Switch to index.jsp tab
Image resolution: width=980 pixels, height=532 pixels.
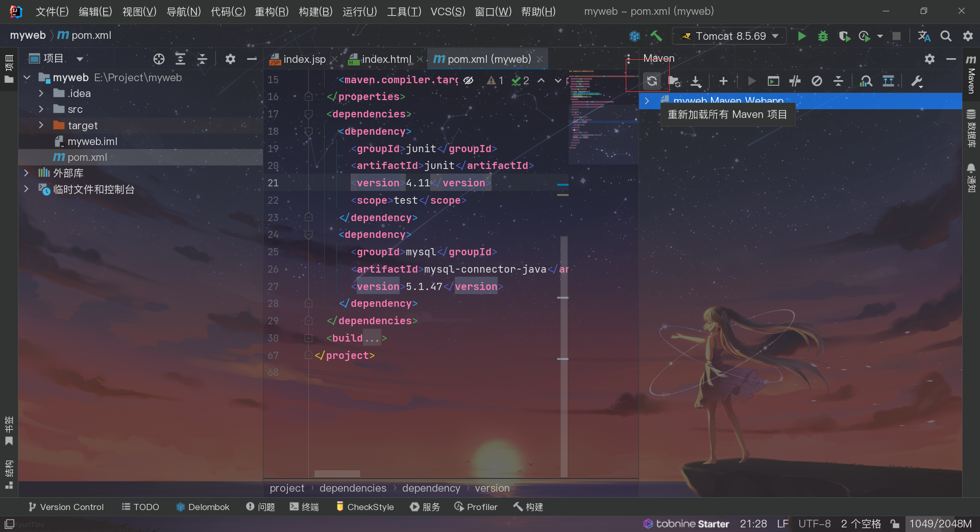click(304, 59)
